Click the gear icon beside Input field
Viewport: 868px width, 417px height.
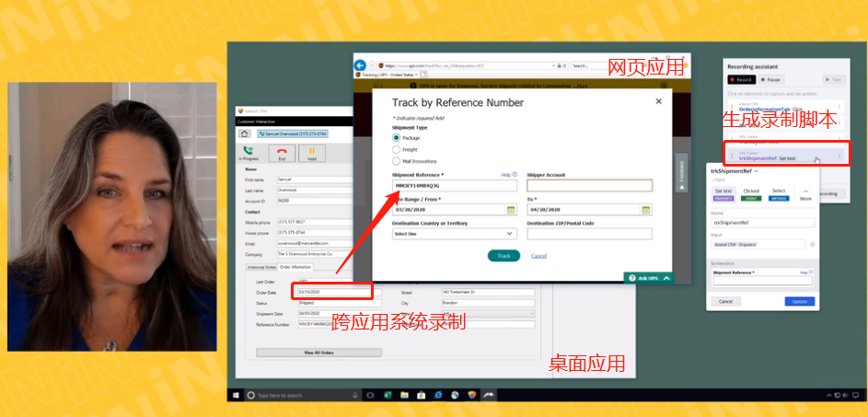pos(812,244)
